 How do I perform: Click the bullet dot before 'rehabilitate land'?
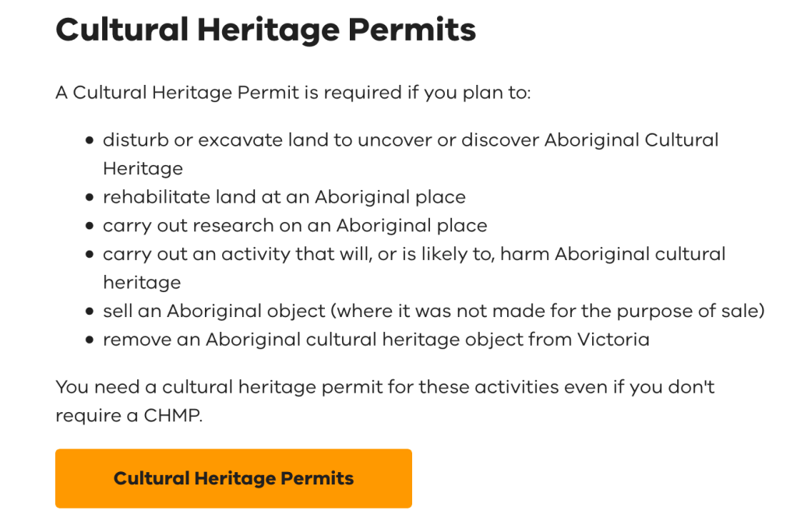coord(89,198)
